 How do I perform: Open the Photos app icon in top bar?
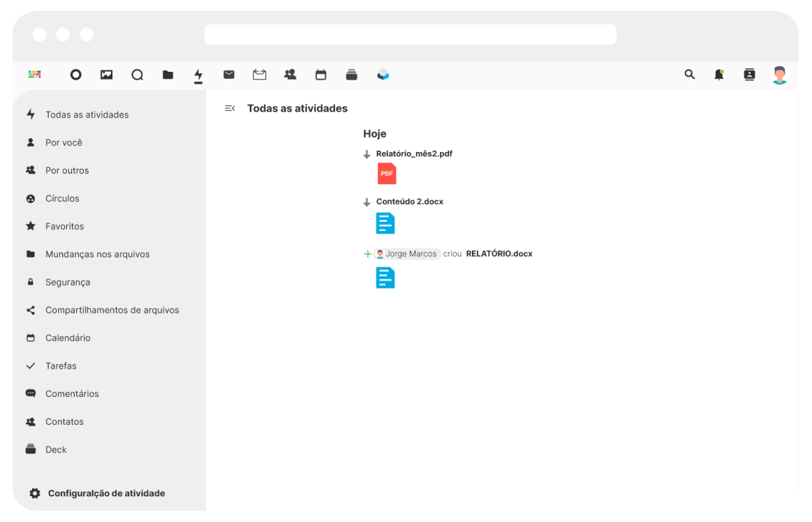pos(106,75)
